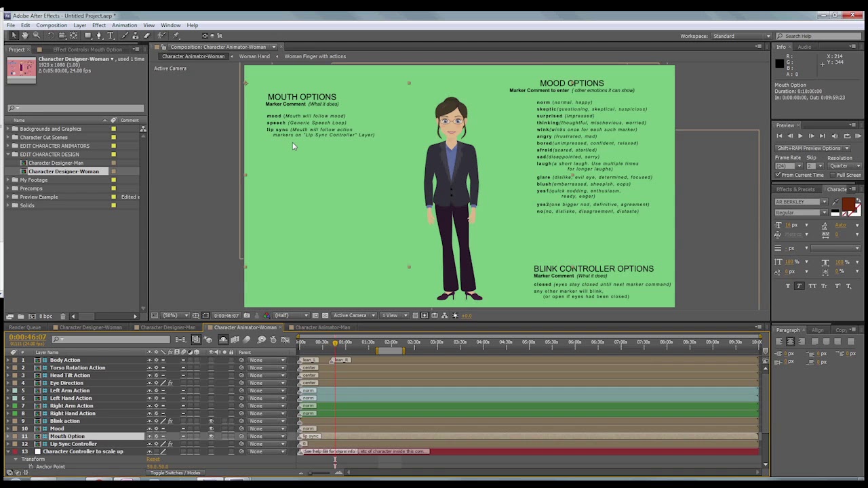
Task: Select the Pen tool
Action: click(99, 35)
